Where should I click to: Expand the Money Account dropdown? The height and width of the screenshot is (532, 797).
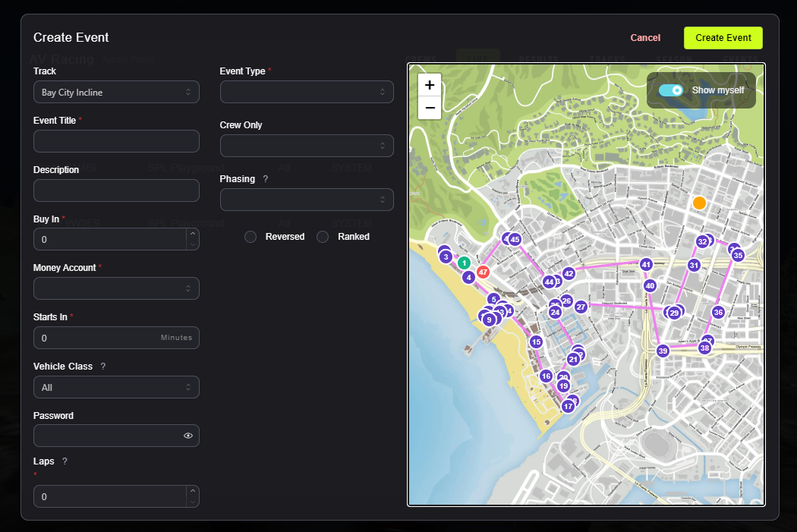(x=116, y=288)
